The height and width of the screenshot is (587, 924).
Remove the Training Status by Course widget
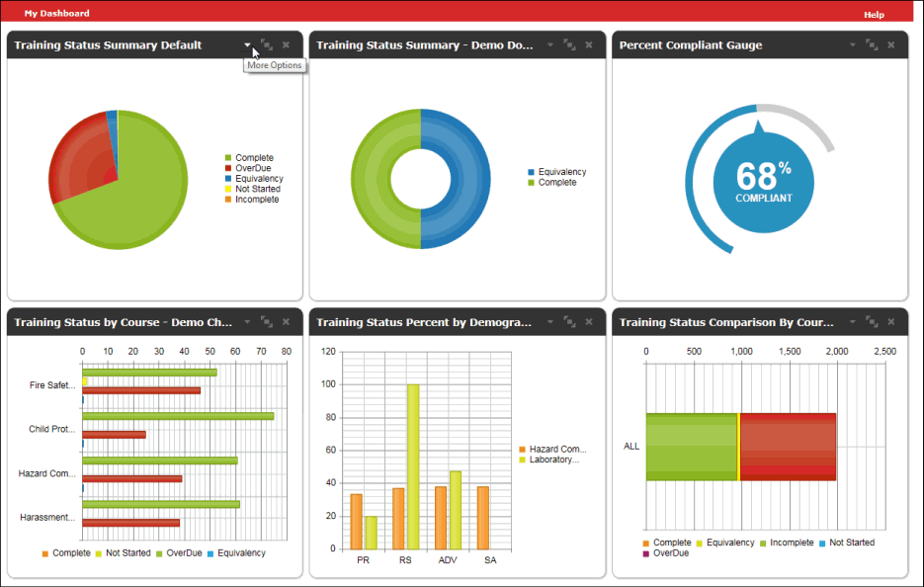point(287,322)
